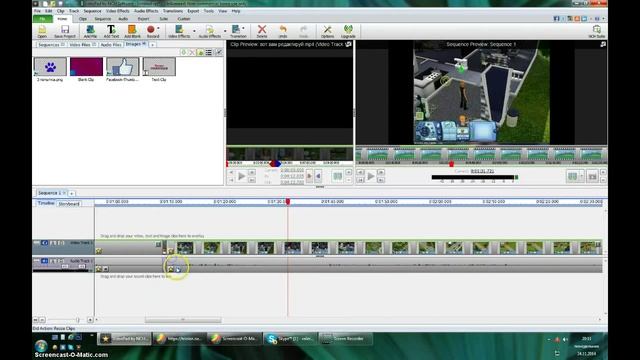Click the Add File icon
Image resolution: width=640 pixels, height=360 pixels.
point(91,31)
